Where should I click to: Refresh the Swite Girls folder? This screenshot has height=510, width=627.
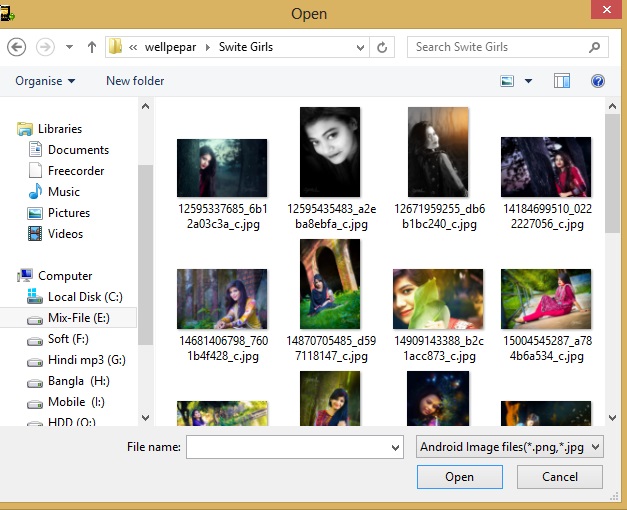tap(382, 48)
